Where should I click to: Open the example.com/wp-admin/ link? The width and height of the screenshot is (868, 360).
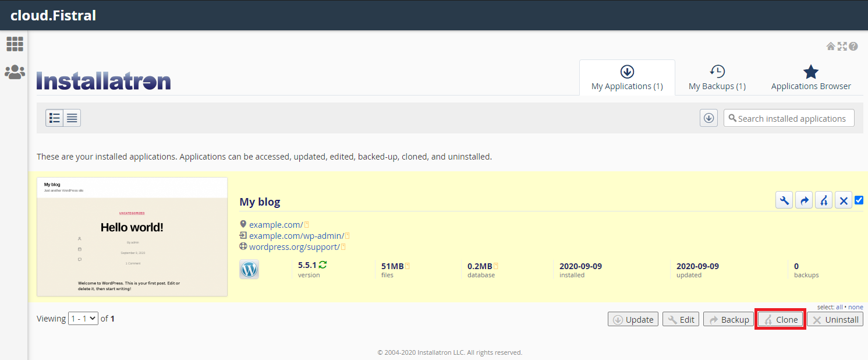pos(296,235)
